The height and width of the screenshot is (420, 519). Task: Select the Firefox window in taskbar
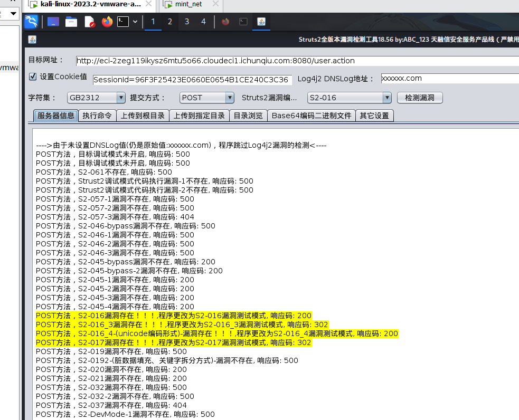[x=225, y=22]
